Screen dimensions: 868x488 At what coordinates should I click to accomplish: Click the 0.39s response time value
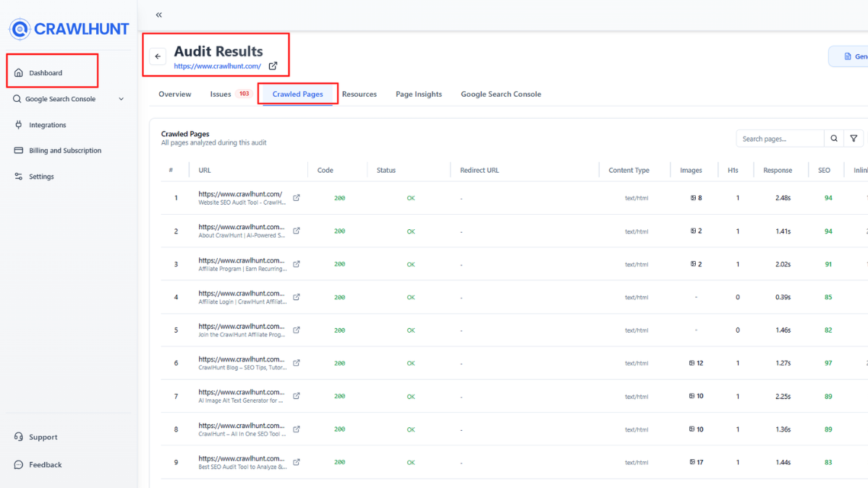coord(783,297)
